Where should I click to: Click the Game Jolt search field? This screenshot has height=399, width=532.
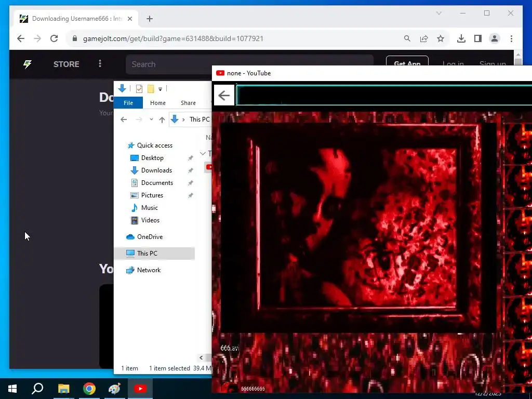tap(250, 64)
